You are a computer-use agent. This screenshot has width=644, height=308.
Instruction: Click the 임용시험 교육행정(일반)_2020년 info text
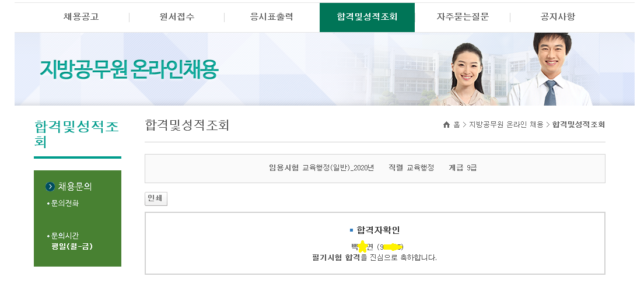pyautogui.click(x=321, y=168)
